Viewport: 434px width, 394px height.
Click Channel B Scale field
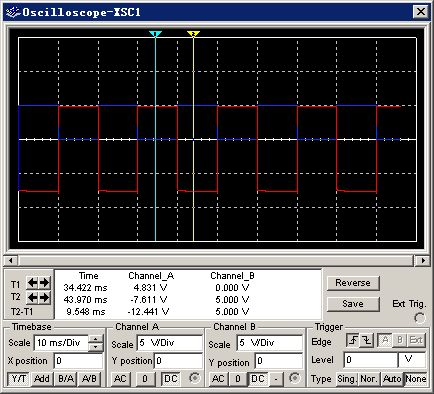270,343
